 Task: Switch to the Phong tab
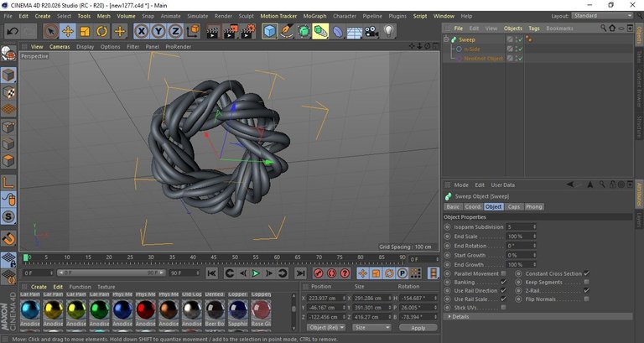point(534,206)
